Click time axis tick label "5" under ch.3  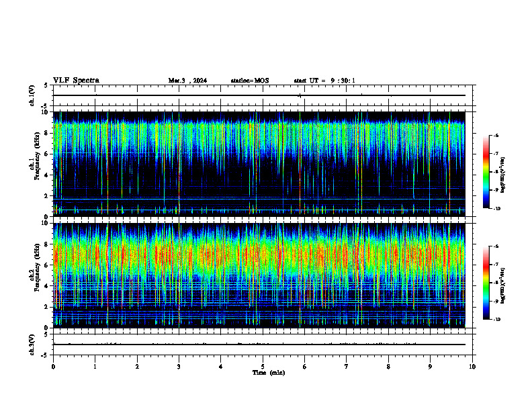(x=263, y=367)
